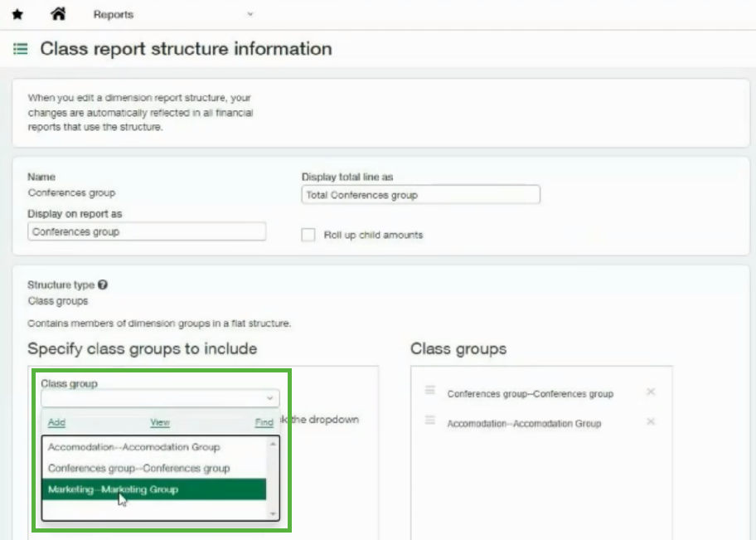The height and width of the screenshot is (540, 756).
Task: Go to the Home icon
Action: (x=58, y=14)
